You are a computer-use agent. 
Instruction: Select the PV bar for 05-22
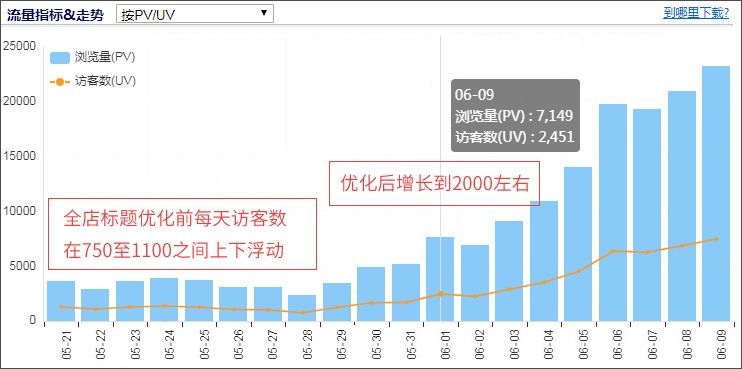tap(95, 305)
